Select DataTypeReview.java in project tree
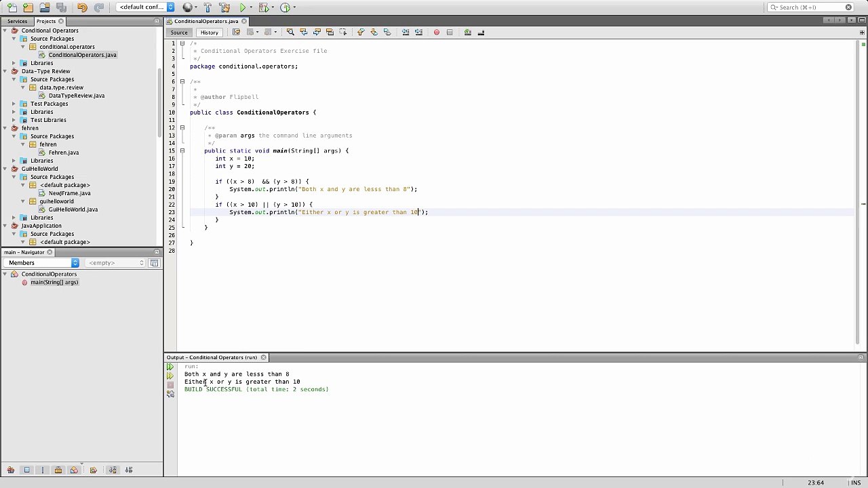The width and height of the screenshot is (868, 488). (76, 96)
